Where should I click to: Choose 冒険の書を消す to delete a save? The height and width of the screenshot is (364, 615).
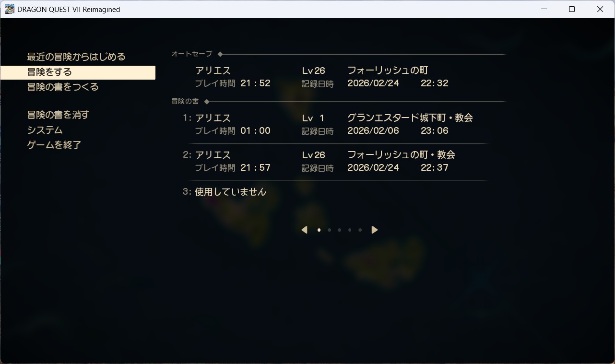pyautogui.click(x=58, y=115)
